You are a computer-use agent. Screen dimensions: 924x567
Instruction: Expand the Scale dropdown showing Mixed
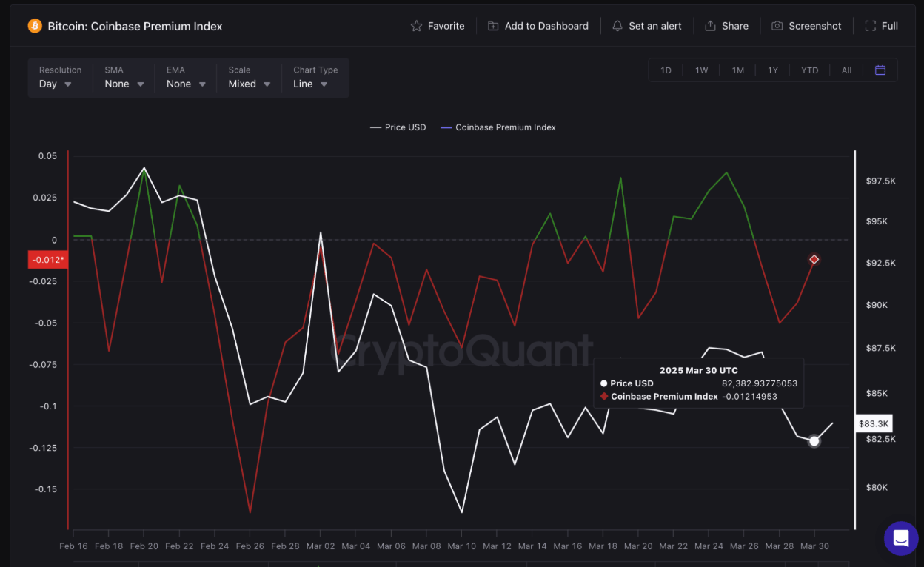coord(248,84)
